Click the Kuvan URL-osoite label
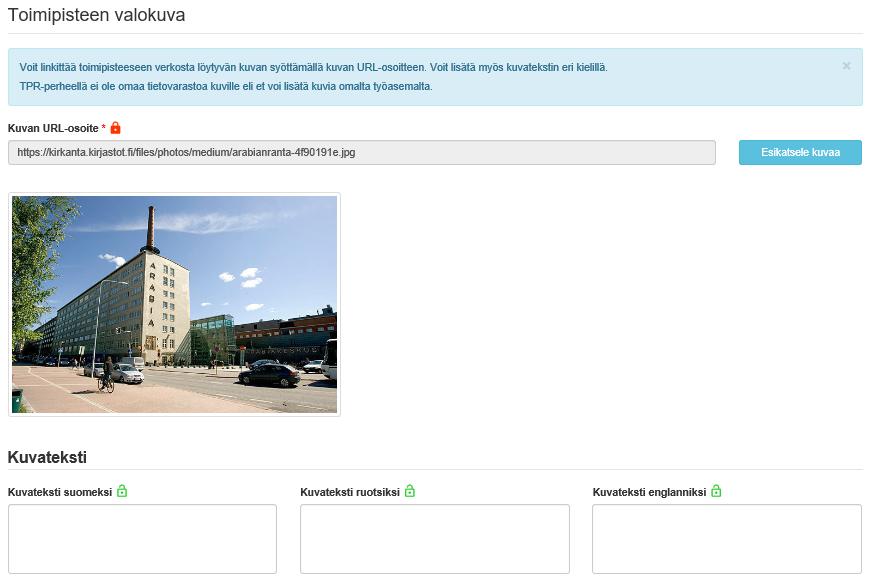Viewport: 882px width, 587px height. click(53, 128)
